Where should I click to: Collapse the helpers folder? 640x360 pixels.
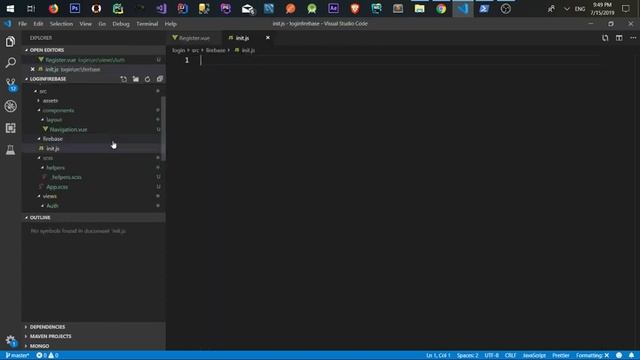(56, 168)
